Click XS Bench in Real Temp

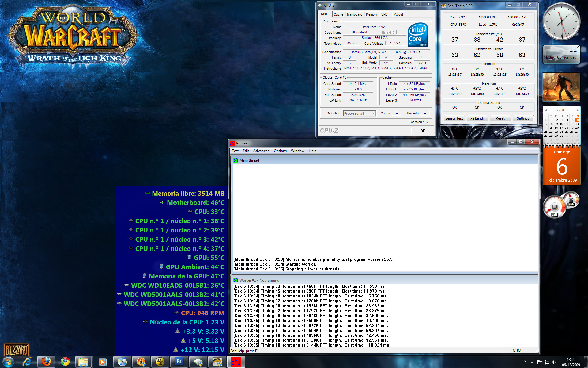tap(477, 118)
